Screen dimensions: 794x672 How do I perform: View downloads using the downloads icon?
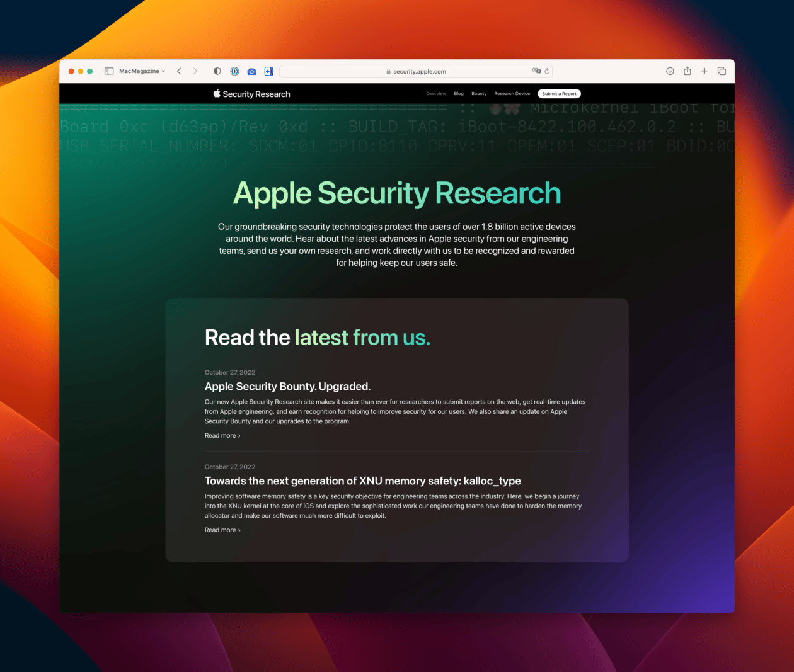pos(670,71)
